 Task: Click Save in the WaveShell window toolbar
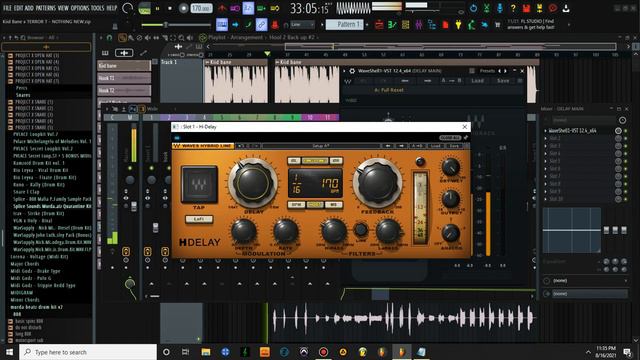(503, 81)
